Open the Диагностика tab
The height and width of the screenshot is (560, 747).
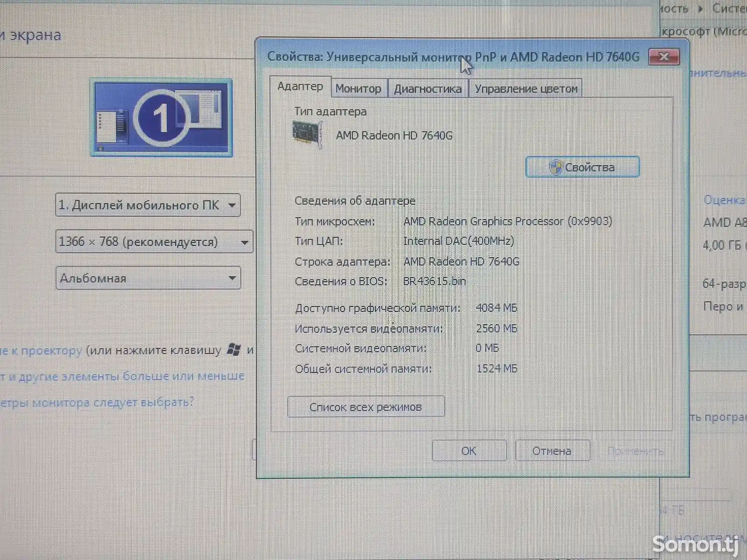coord(428,88)
